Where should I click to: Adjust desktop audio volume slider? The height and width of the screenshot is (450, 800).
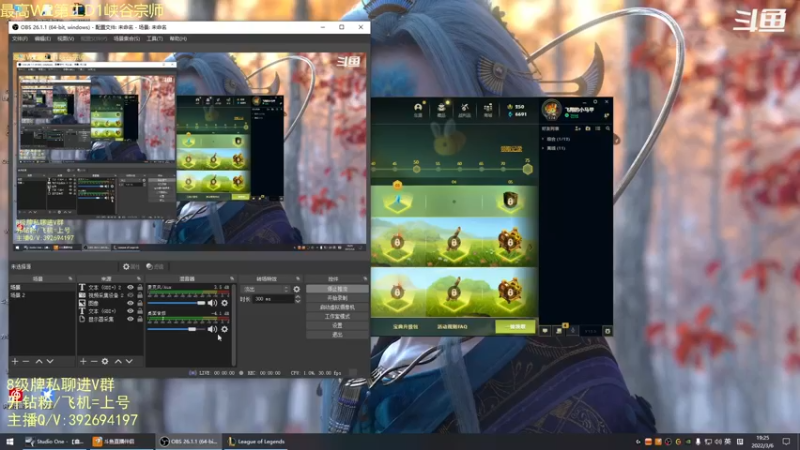(x=176, y=329)
